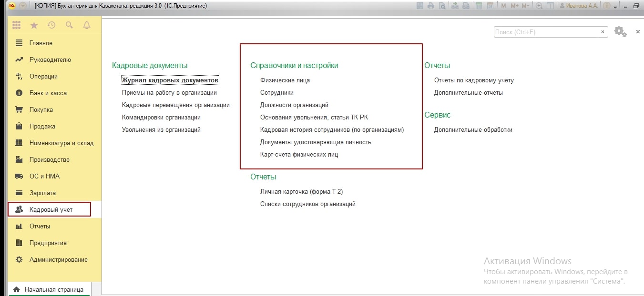Open the 1C main menu dropdown arrow
Image resolution: width=644 pixels, height=296 pixels.
(x=22, y=6)
